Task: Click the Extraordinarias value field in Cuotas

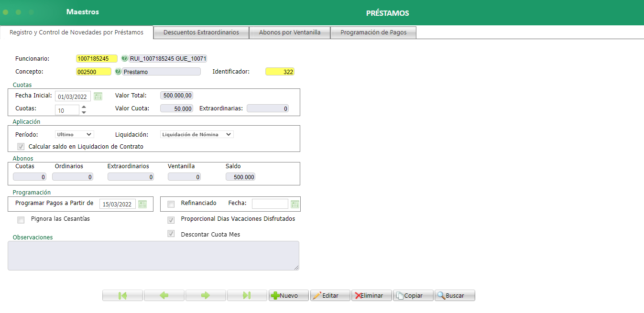Action: 268,108
